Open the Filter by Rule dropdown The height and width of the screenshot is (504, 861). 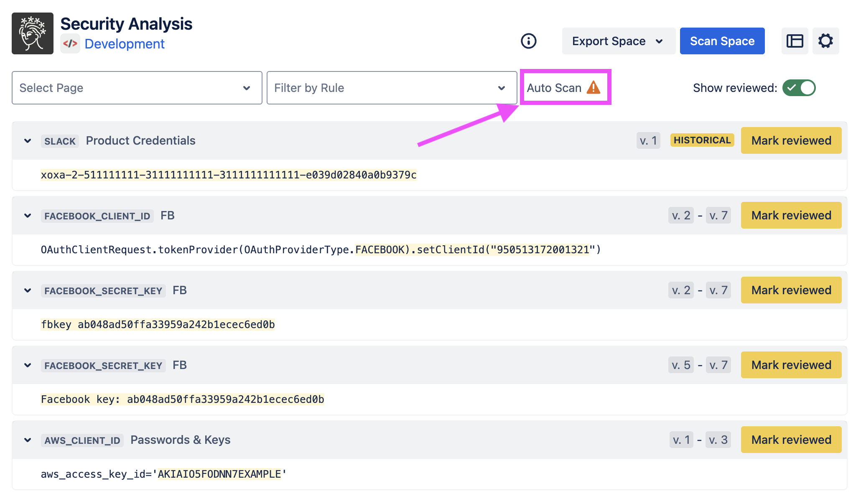(392, 88)
